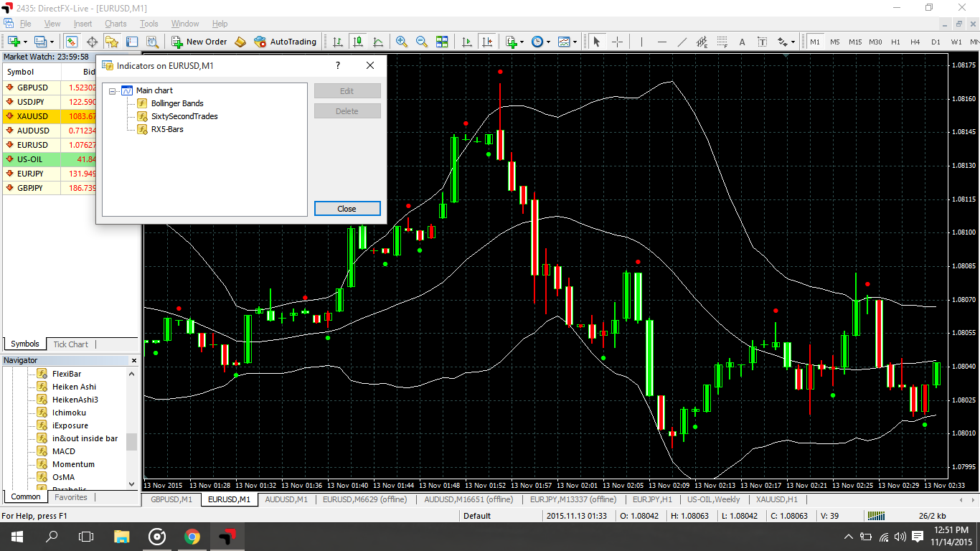Switch chart to Bar Chart icon
Screen dimensions: 980x551
click(x=337, y=42)
